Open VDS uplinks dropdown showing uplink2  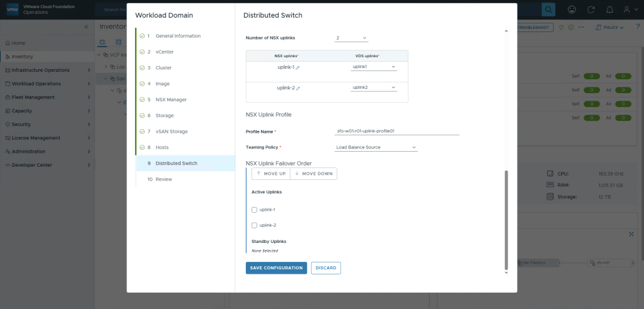pos(374,87)
